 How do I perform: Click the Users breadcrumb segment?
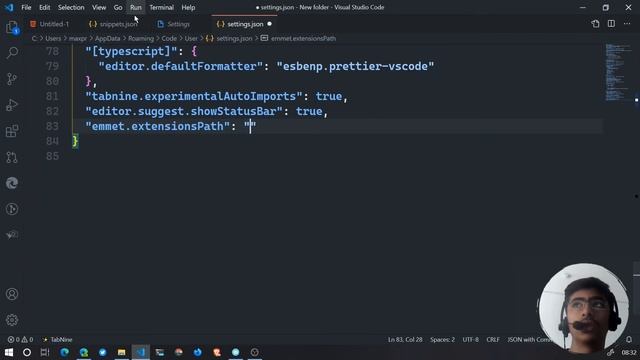point(53,38)
